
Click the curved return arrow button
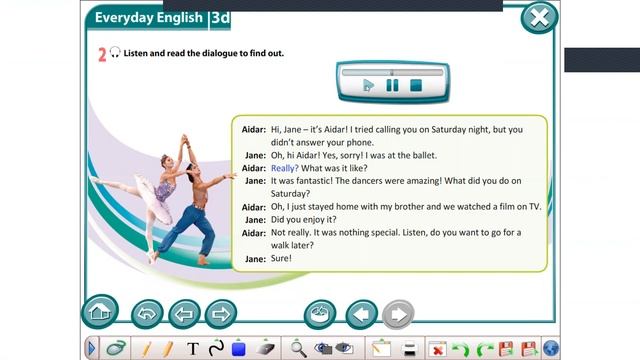(x=147, y=314)
